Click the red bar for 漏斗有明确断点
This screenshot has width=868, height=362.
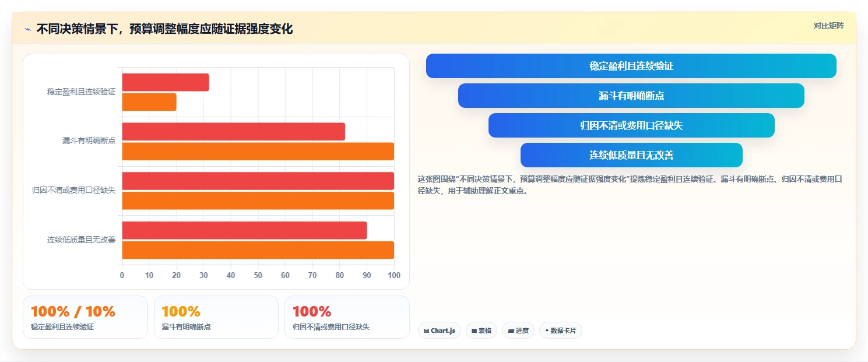[234, 132]
